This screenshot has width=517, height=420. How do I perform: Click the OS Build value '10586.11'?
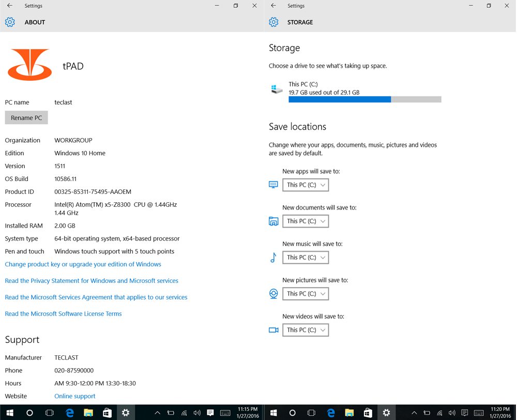[65, 179]
